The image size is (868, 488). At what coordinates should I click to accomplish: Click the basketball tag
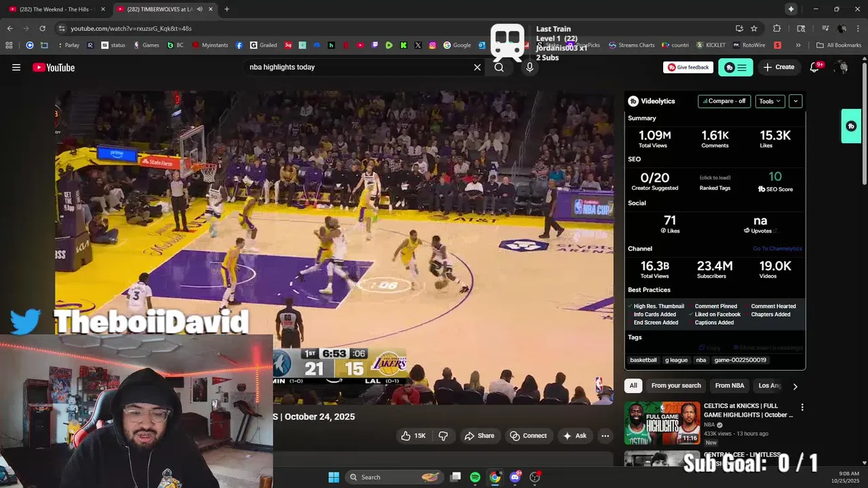[x=644, y=360]
